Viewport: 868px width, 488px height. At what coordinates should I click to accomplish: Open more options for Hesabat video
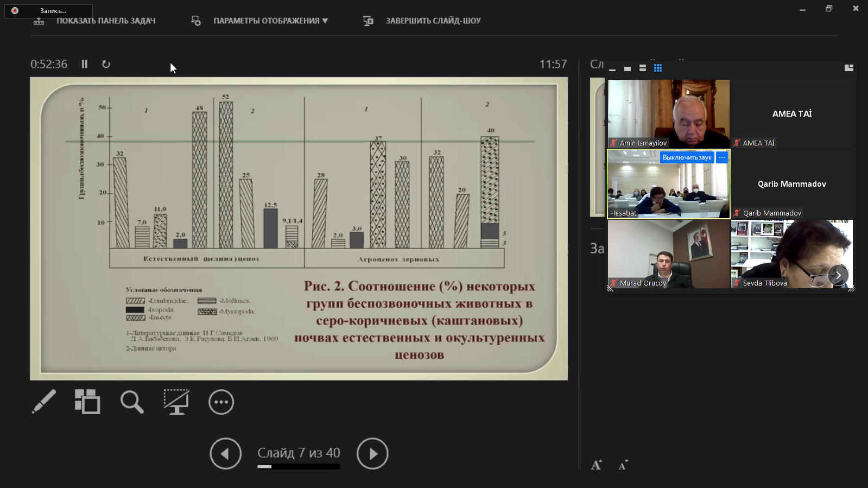click(x=722, y=157)
